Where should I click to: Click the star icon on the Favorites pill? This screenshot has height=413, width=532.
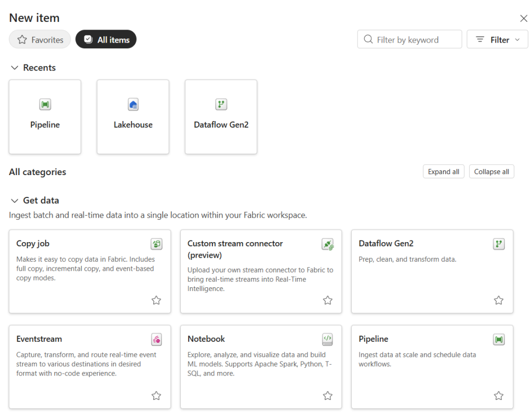tap(22, 39)
